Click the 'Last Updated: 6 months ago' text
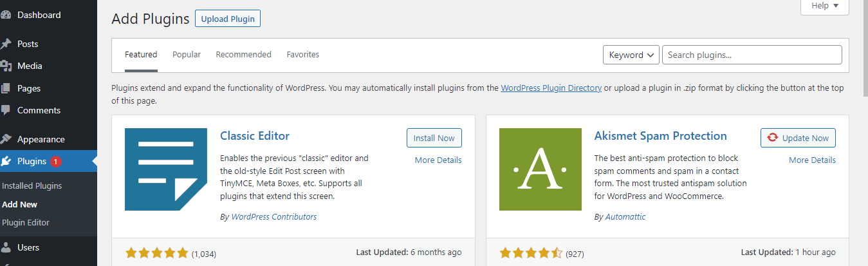 [408, 252]
